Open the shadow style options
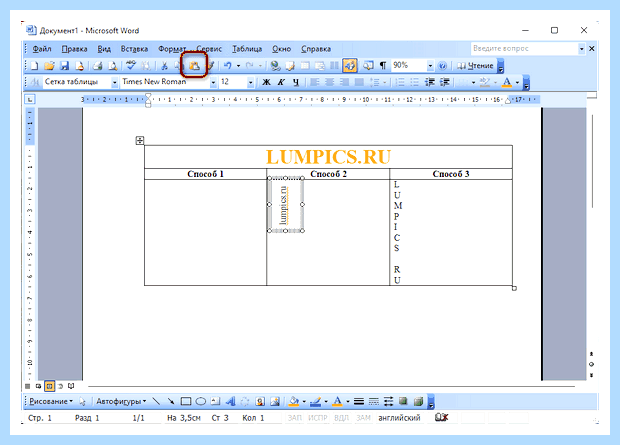This screenshot has height=445, width=620. 403,401
